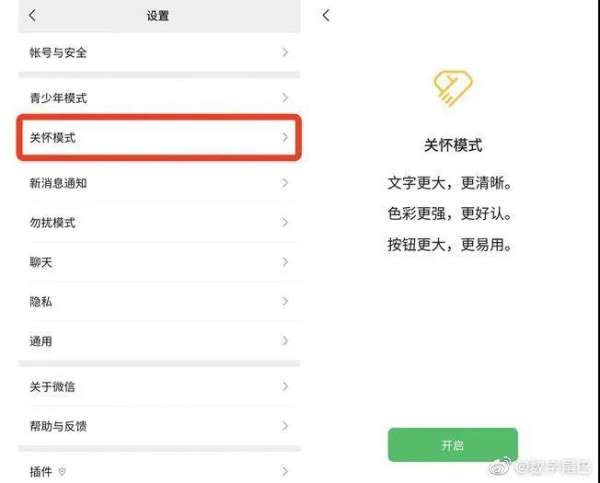
Task: Tap the 关怀模式 title heading
Action: click(453, 145)
